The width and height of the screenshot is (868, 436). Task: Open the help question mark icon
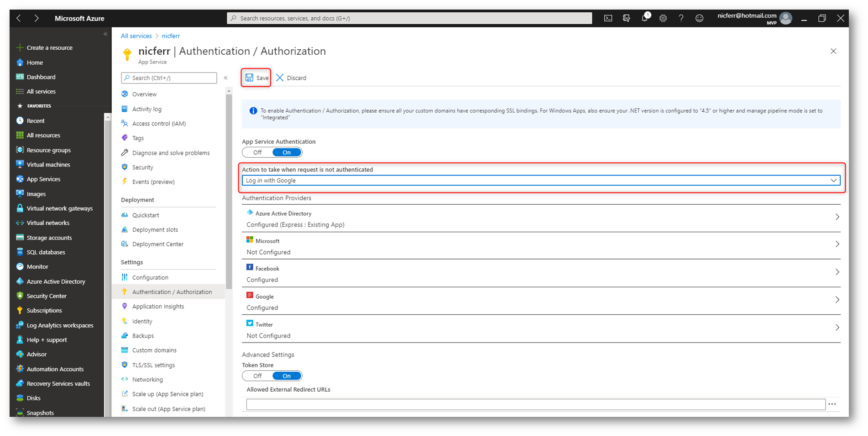[681, 18]
